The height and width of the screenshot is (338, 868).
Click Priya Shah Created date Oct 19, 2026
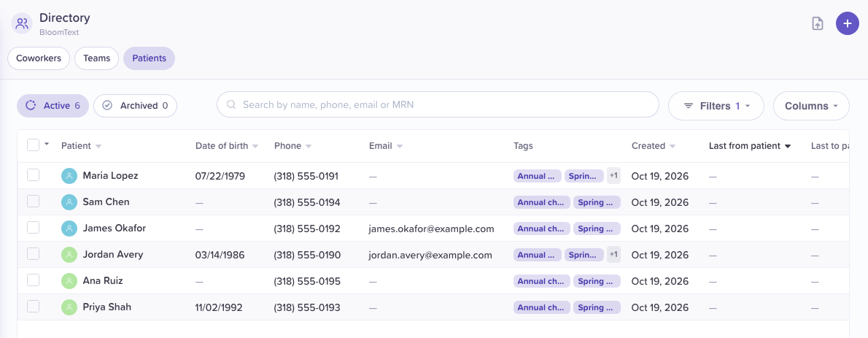coord(660,307)
